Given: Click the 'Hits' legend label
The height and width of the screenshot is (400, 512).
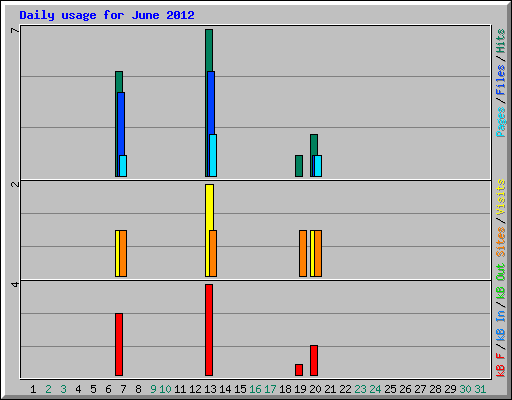Looking at the screenshot, I should pyautogui.click(x=501, y=41).
